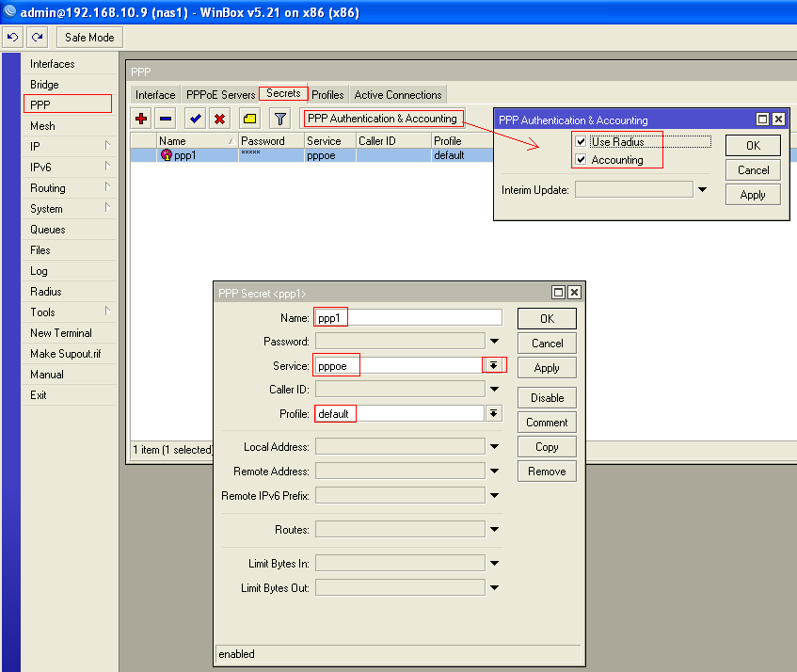Click the yellow comment note icon
797x672 pixels.
[249, 119]
